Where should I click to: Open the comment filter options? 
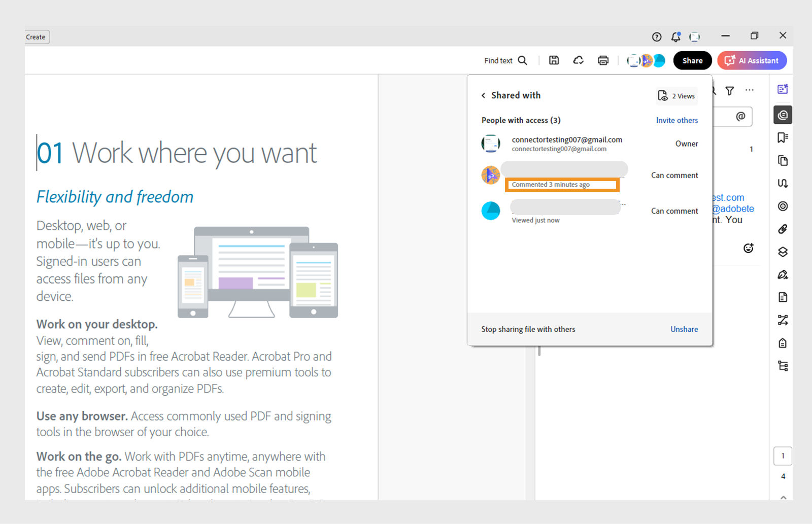pyautogui.click(x=729, y=91)
